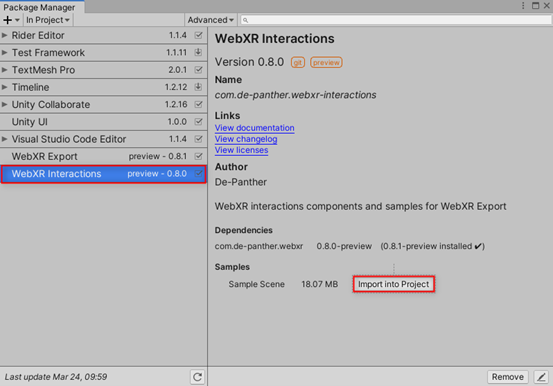The width and height of the screenshot is (553, 386).
Task: Select the WebXR Export package row
Action: [103, 156]
